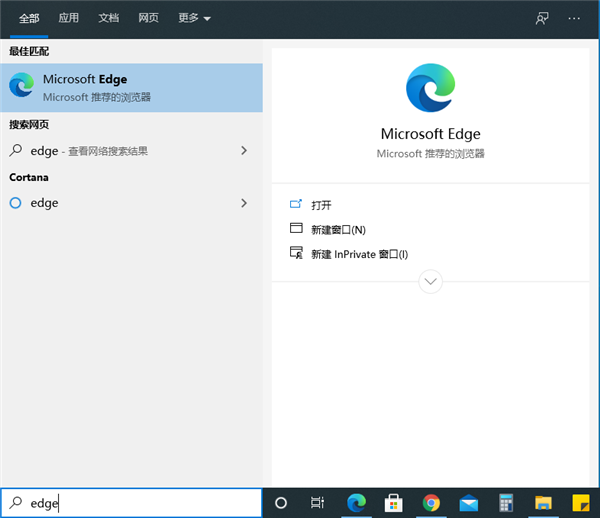The height and width of the screenshot is (518, 600).
Task: Click the 'Microsoft Edge' title in preview pane
Action: pos(430,134)
